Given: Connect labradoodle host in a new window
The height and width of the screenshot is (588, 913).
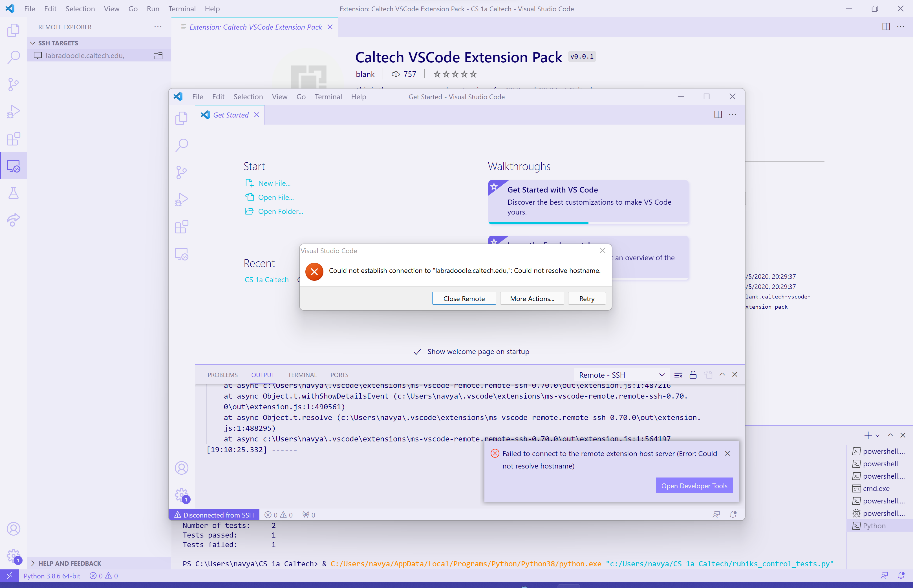Looking at the screenshot, I should tap(158, 56).
